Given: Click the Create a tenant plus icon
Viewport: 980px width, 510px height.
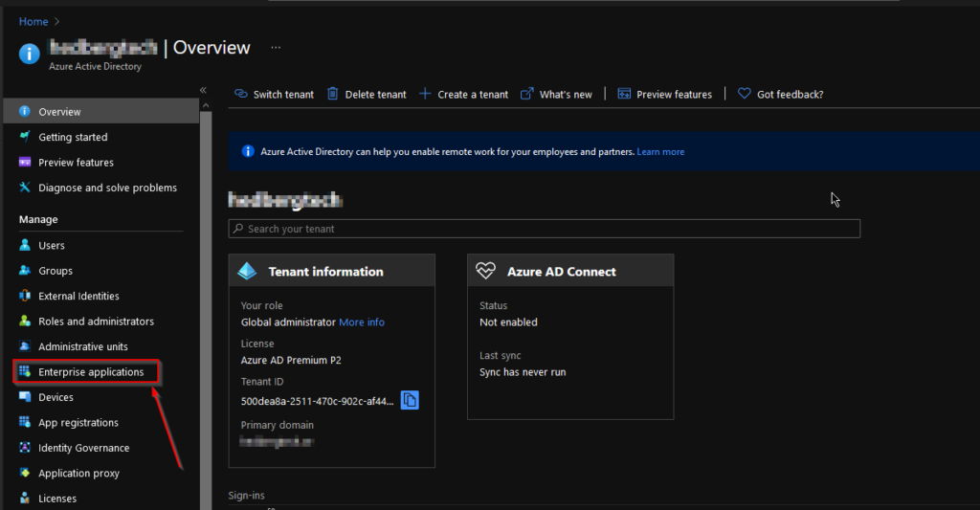Looking at the screenshot, I should point(425,94).
